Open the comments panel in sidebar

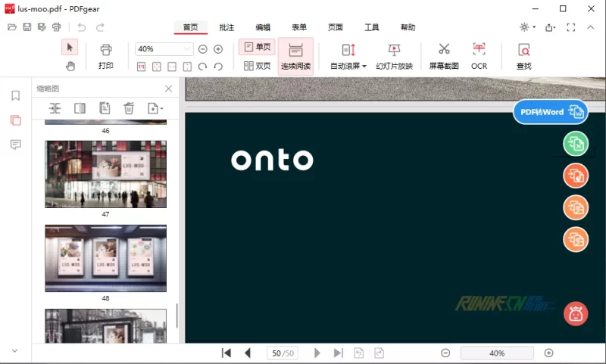coord(15,145)
